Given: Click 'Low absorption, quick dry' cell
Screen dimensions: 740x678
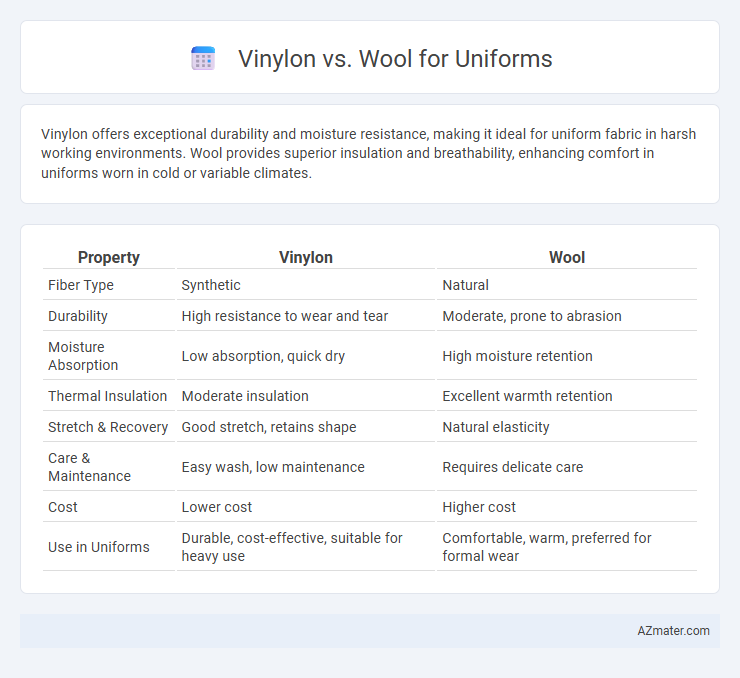Looking at the screenshot, I should pyautogui.click(x=263, y=356).
